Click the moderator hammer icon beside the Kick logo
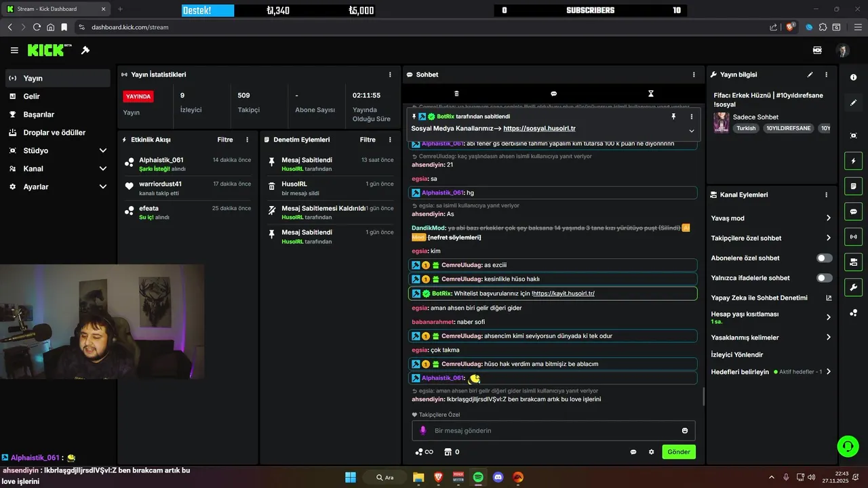Image resolution: width=868 pixels, height=488 pixels. click(85, 50)
